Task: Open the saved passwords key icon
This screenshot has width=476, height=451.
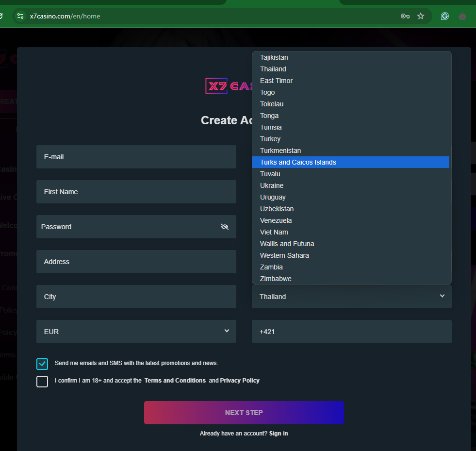Action: 405,16
